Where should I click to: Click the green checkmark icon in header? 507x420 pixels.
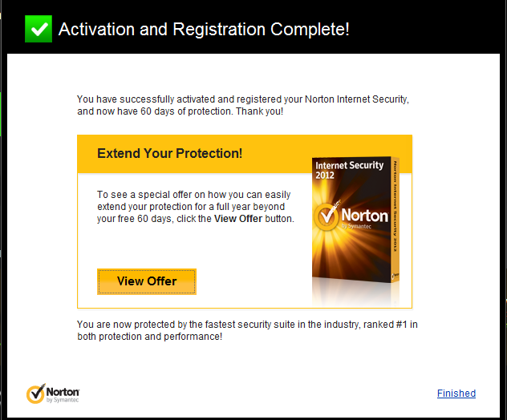coord(39,29)
